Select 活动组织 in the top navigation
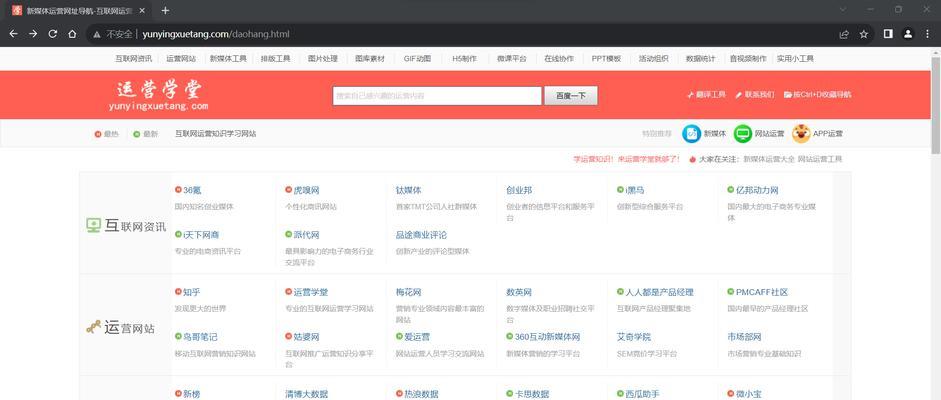Image resolution: width=941 pixels, height=400 pixels. point(654,59)
